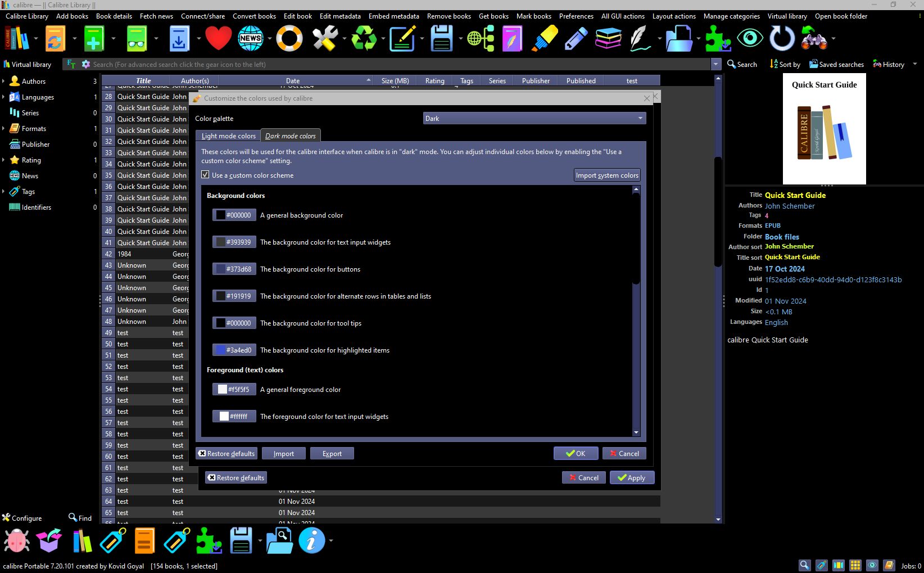The image size is (924, 573).
Task: Open the Convert books menu
Action: point(254,16)
